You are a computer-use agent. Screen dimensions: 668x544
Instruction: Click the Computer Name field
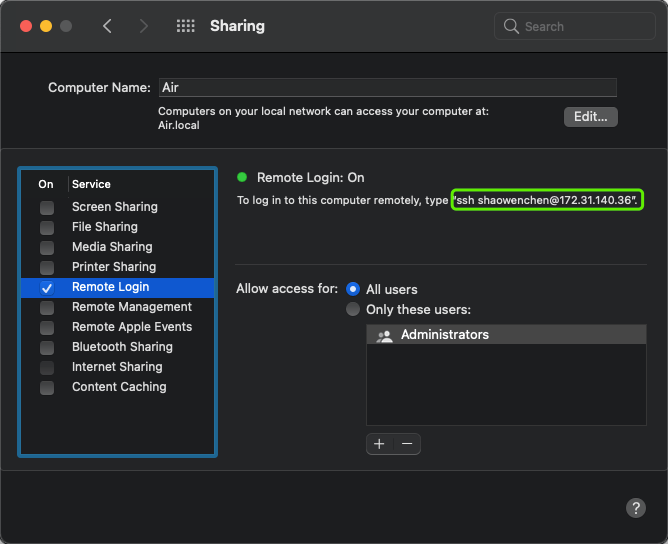(388, 87)
